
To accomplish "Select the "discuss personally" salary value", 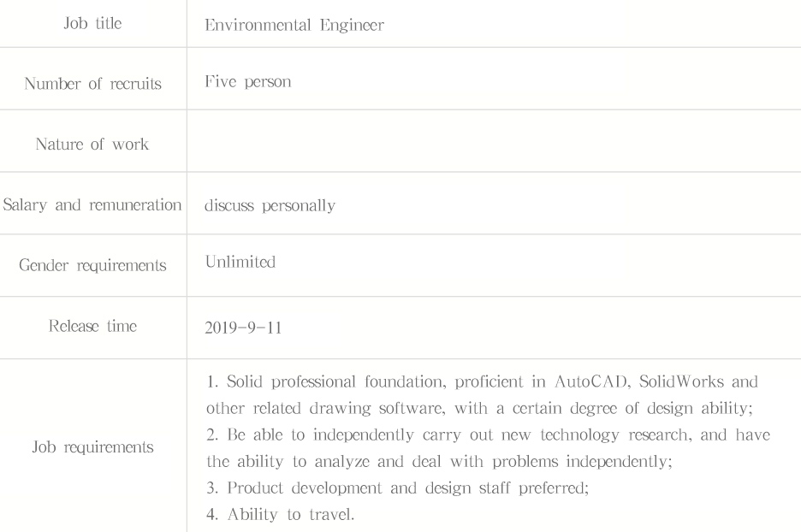I will pyautogui.click(x=270, y=206).
